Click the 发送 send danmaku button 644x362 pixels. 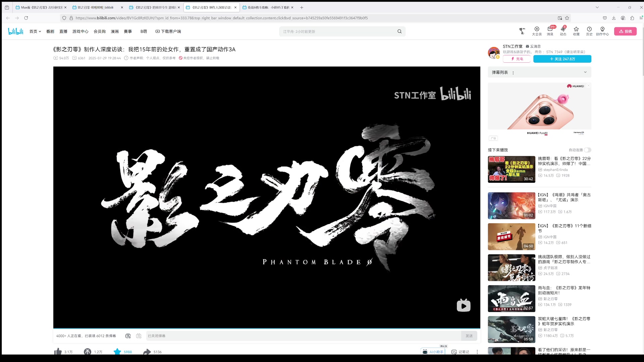(x=469, y=336)
